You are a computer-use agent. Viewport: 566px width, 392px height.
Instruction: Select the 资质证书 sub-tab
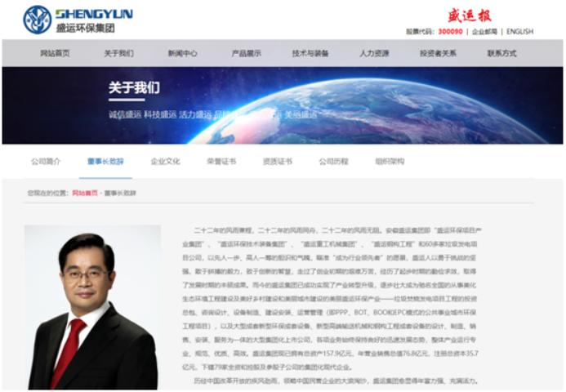(278, 162)
